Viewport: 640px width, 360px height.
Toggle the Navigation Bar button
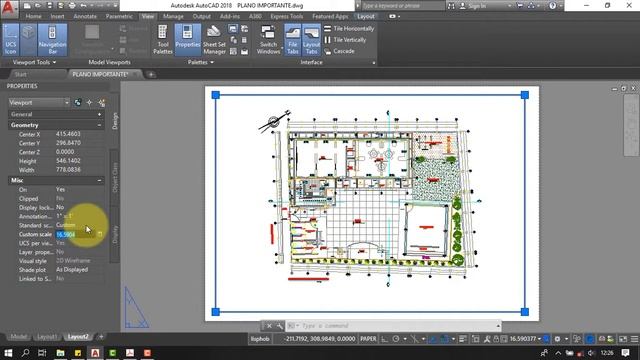click(52, 40)
